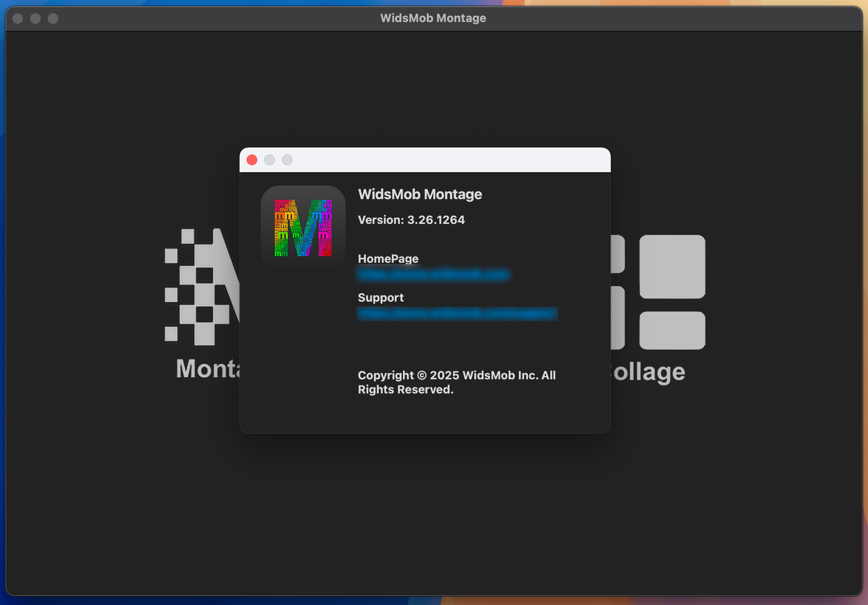The image size is (868, 605).
Task: Select the Montage mode icon in main window
Action: pyautogui.click(x=202, y=287)
